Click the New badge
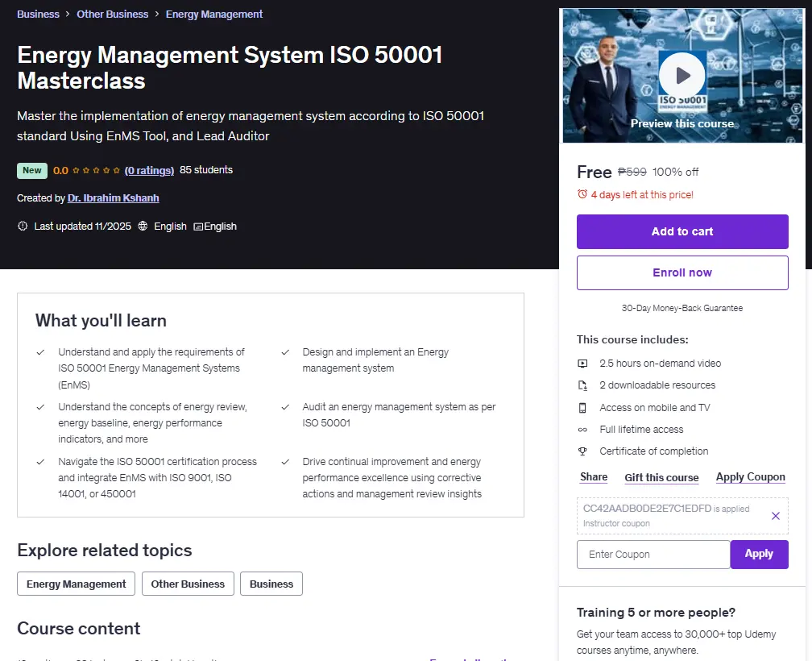The width and height of the screenshot is (812, 661). click(32, 170)
